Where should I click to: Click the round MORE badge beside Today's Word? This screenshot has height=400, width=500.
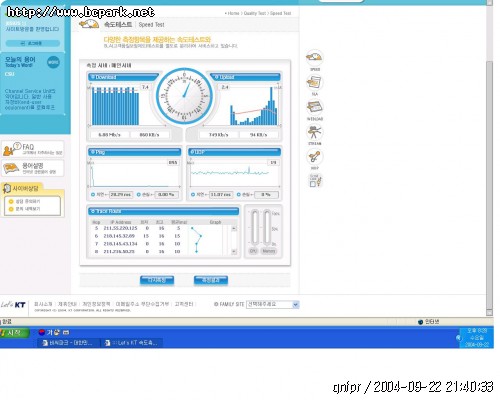(x=53, y=62)
